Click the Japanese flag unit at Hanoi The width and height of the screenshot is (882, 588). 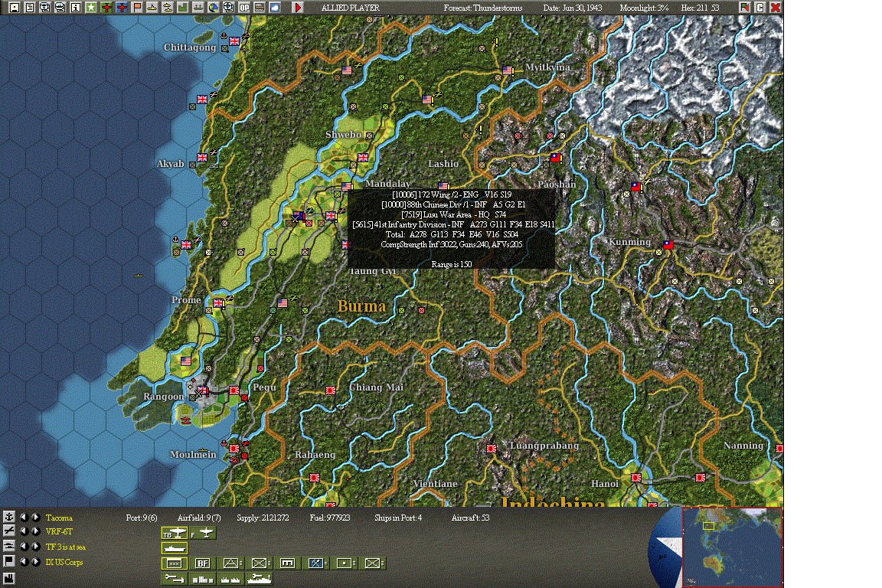(635, 478)
